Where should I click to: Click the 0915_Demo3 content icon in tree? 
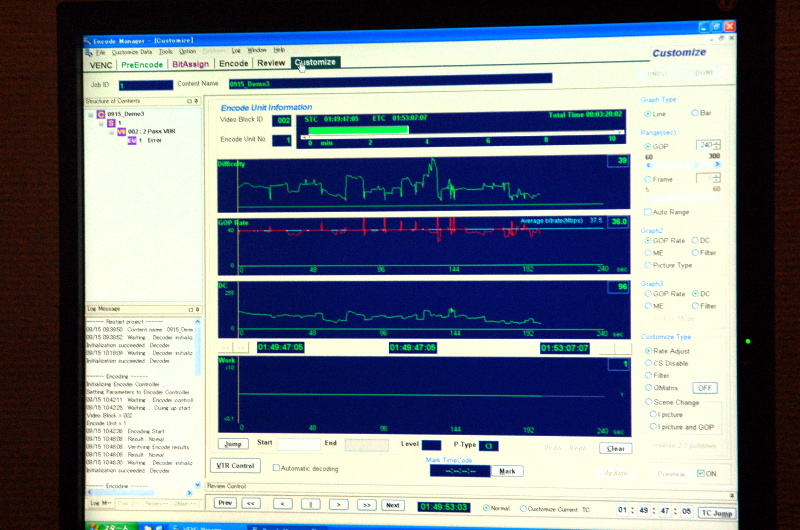101,114
